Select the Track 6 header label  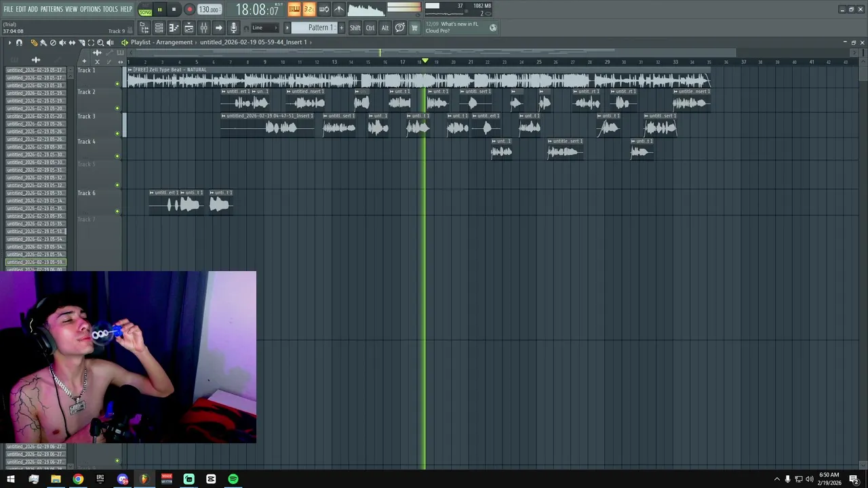pyautogui.click(x=86, y=193)
